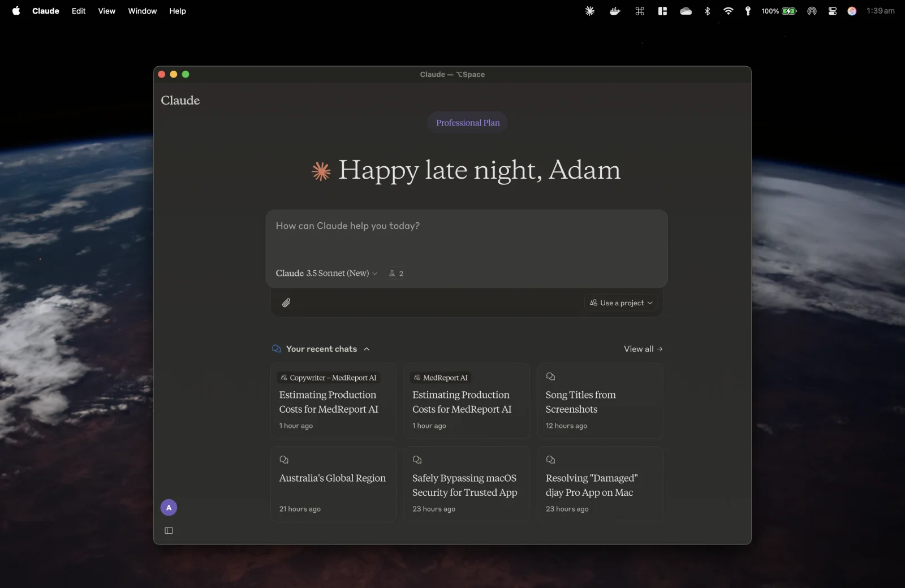Image resolution: width=905 pixels, height=588 pixels.
Task: Click chat icon on Resolving Damaged card
Action: 550,460
